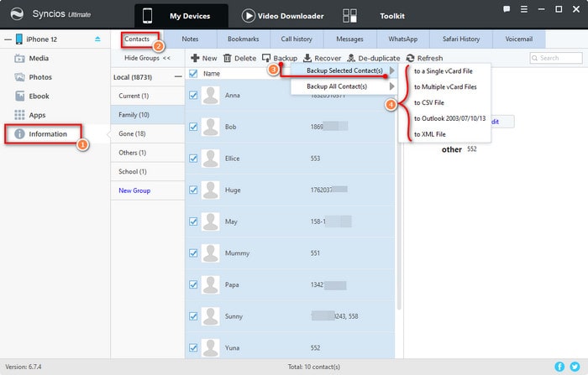Uncheck Bob's contact checkbox
588x375 pixels.
point(193,127)
